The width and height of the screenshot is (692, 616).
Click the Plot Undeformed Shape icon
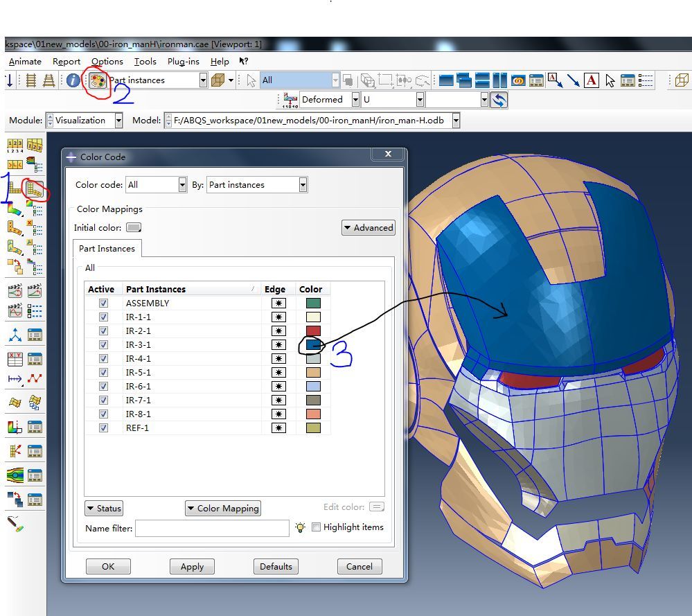click(15, 188)
